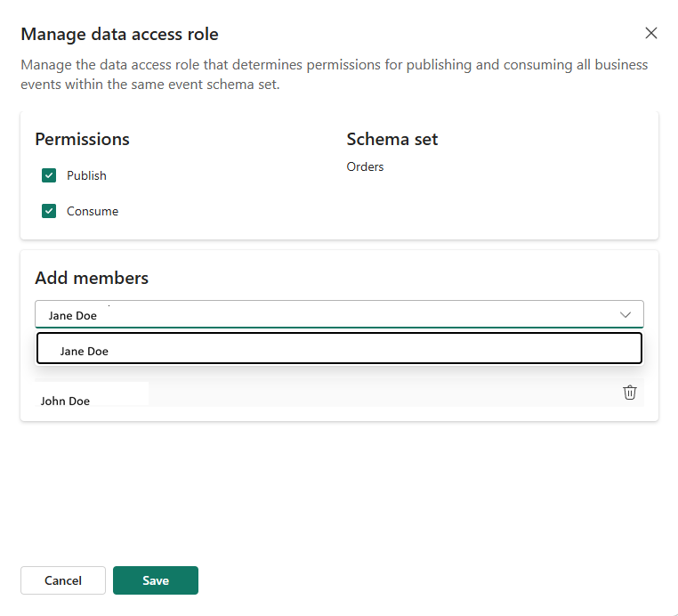Save the data access role changes
The image size is (678, 616).
pos(156,580)
